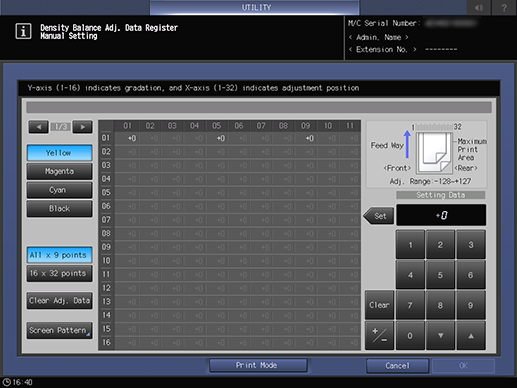Click the Adj. Range text
517x388 pixels.
pyautogui.click(x=430, y=181)
